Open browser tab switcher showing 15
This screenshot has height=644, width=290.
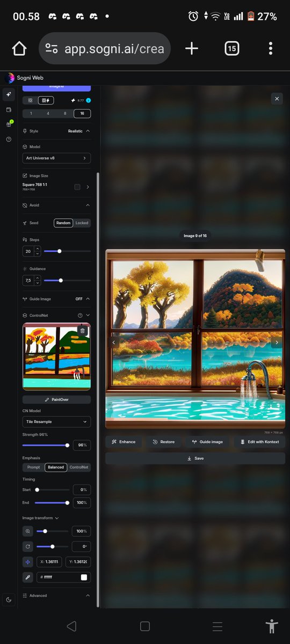231,49
